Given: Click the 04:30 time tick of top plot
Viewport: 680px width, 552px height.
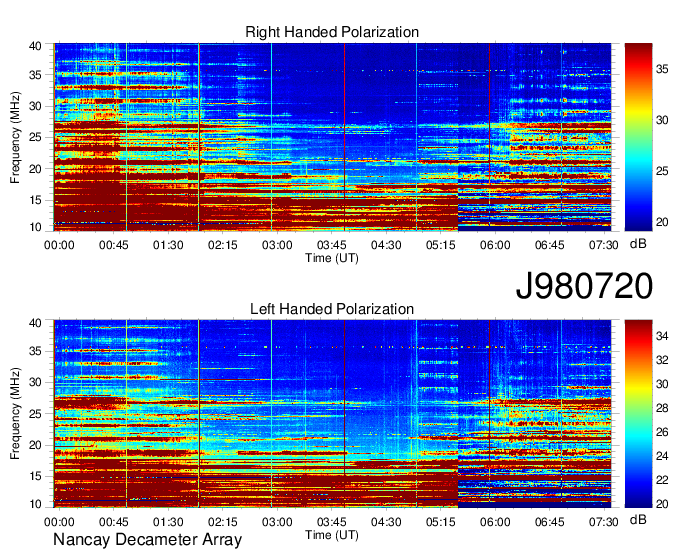Looking at the screenshot, I should [x=386, y=245].
